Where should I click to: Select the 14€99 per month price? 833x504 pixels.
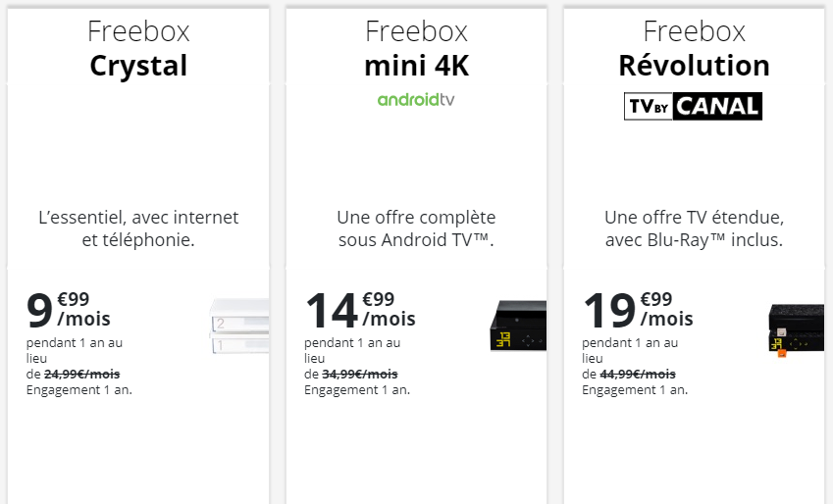(x=359, y=309)
